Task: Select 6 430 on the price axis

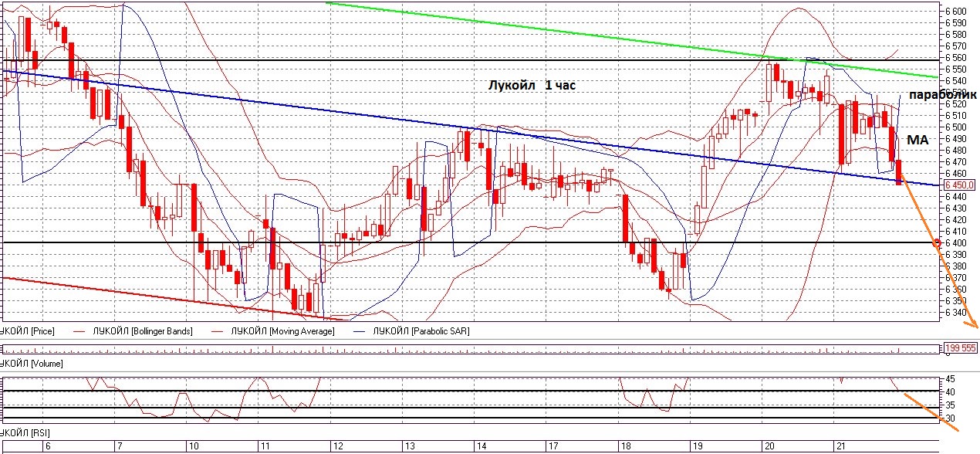Action: coord(955,208)
